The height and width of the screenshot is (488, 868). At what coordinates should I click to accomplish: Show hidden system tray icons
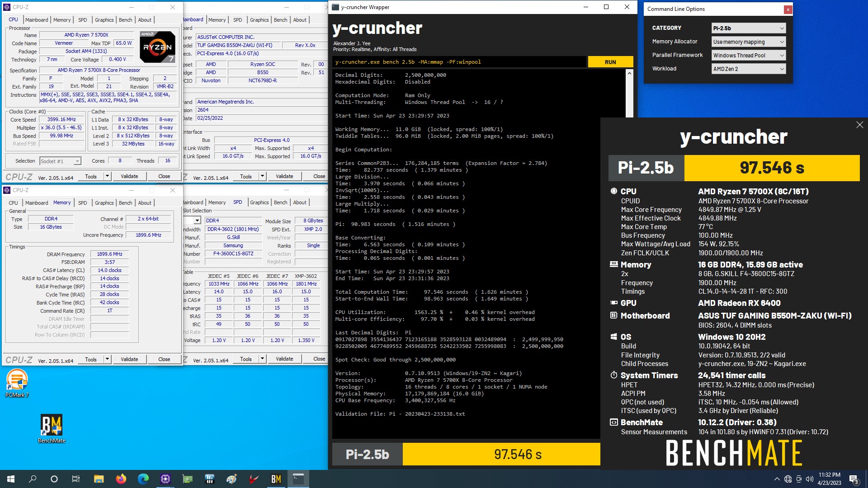coord(777,479)
